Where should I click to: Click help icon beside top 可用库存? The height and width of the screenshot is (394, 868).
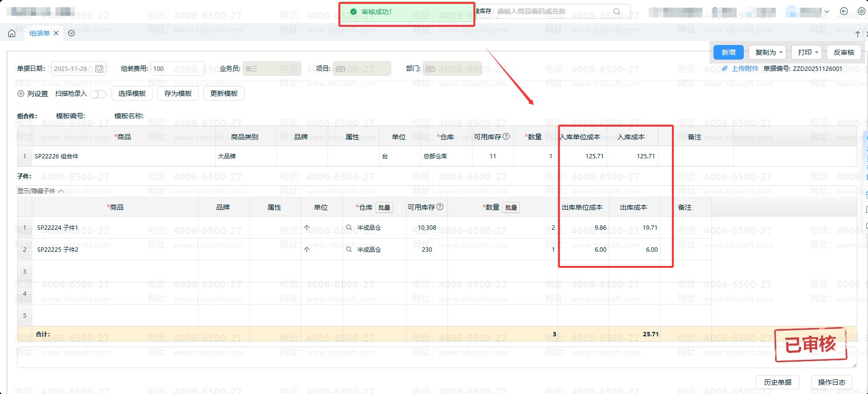(x=506, y=136)
